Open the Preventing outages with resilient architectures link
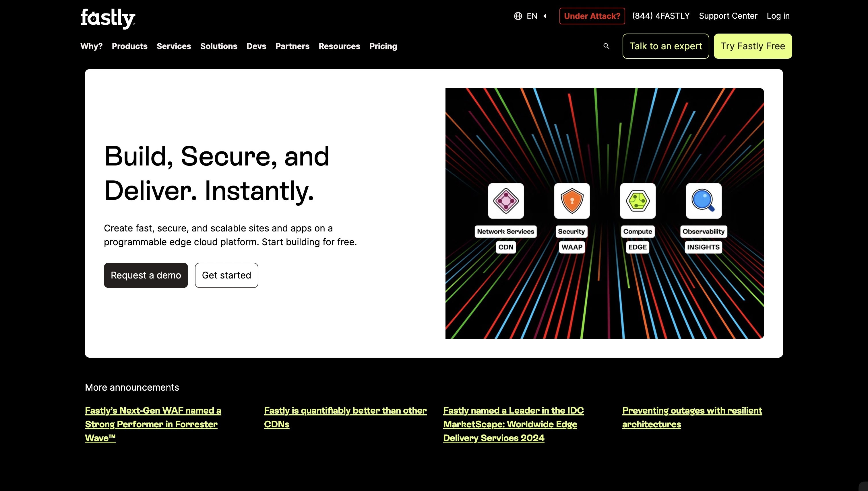The image size is (868, 491). coord(692,417)
